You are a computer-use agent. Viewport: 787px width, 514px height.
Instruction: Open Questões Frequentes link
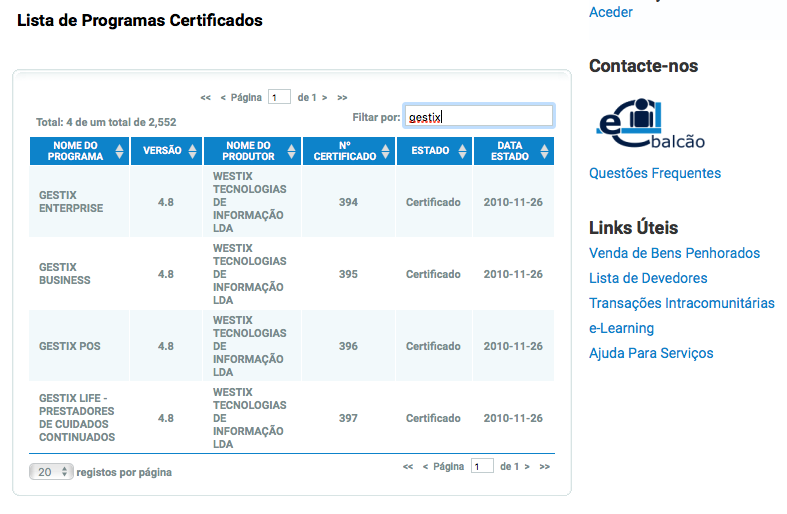pyautogui.click(x=655, y=173)
